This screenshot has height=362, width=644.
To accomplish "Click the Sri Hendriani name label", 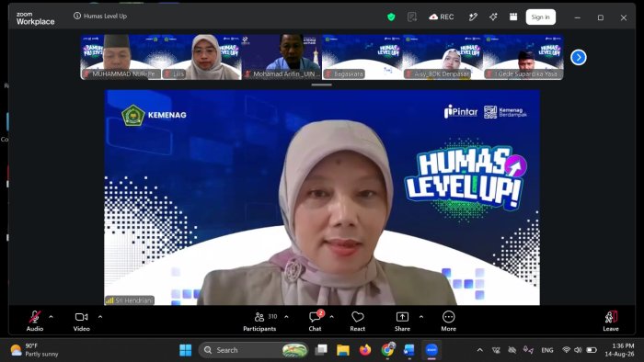I will [x=130, y=300].
